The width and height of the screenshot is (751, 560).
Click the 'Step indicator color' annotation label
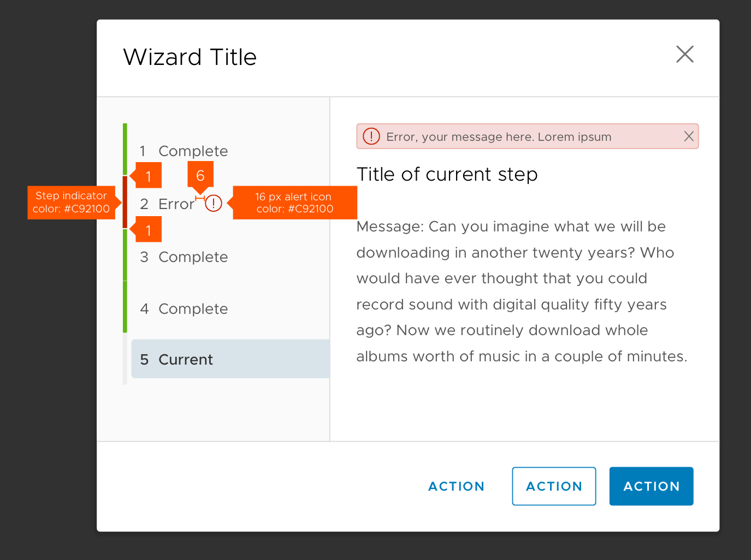pos(71,202)
